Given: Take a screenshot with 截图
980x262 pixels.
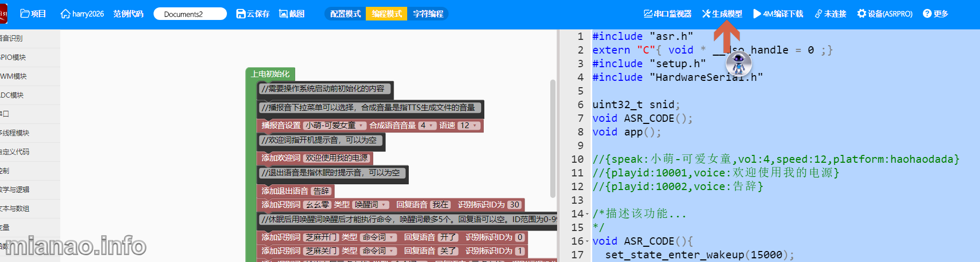Looking at the screenshot, I should pos(292,14).
